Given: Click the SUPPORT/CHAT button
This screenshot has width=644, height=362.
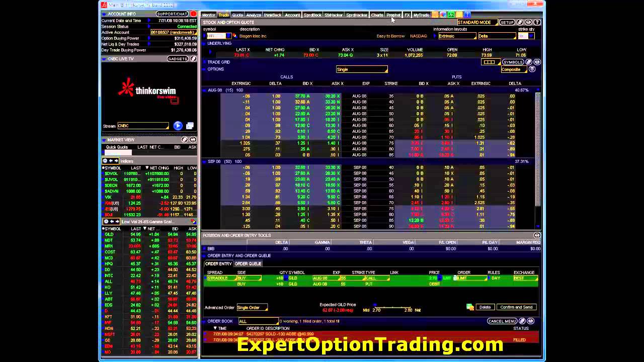Looking at the screenshot, I should click(172, 14).
